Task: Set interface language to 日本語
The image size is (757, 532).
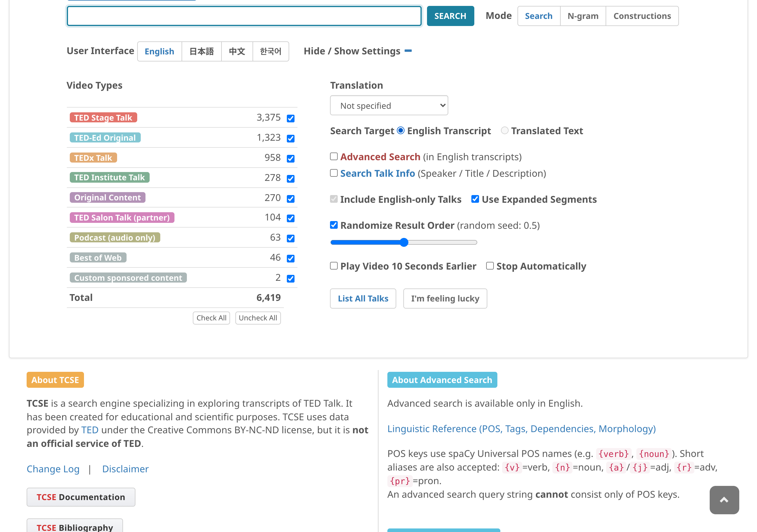Action: [x=201, y=51]
